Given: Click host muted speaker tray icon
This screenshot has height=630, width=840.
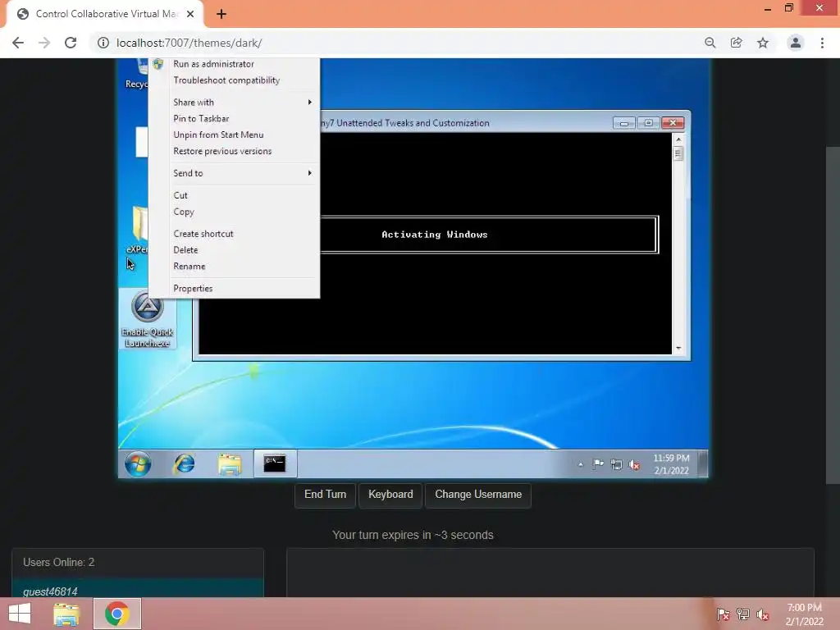Looking at the screenshot, I should click(763, 614).
